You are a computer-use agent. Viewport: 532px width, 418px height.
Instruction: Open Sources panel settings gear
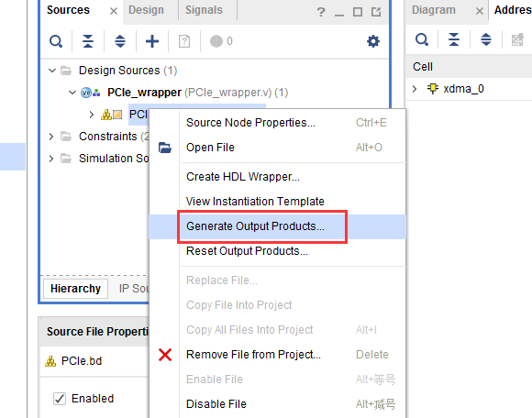pos(373,41)
